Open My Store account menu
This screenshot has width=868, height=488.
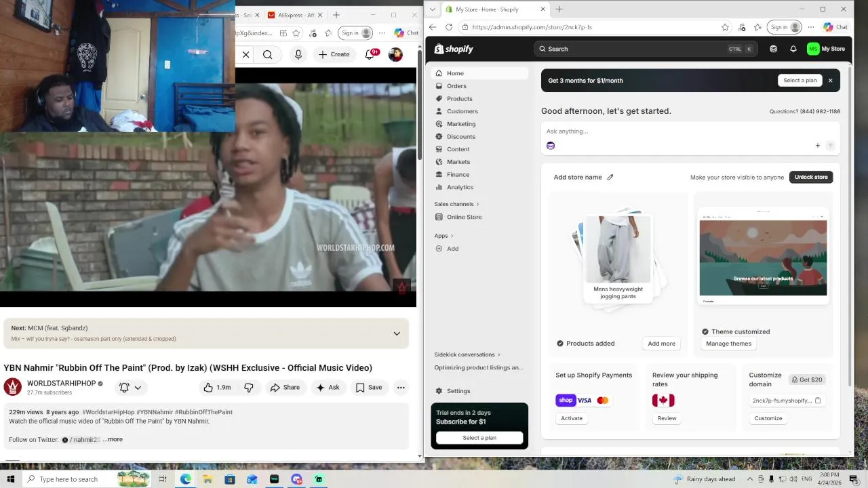pos(826,49)
